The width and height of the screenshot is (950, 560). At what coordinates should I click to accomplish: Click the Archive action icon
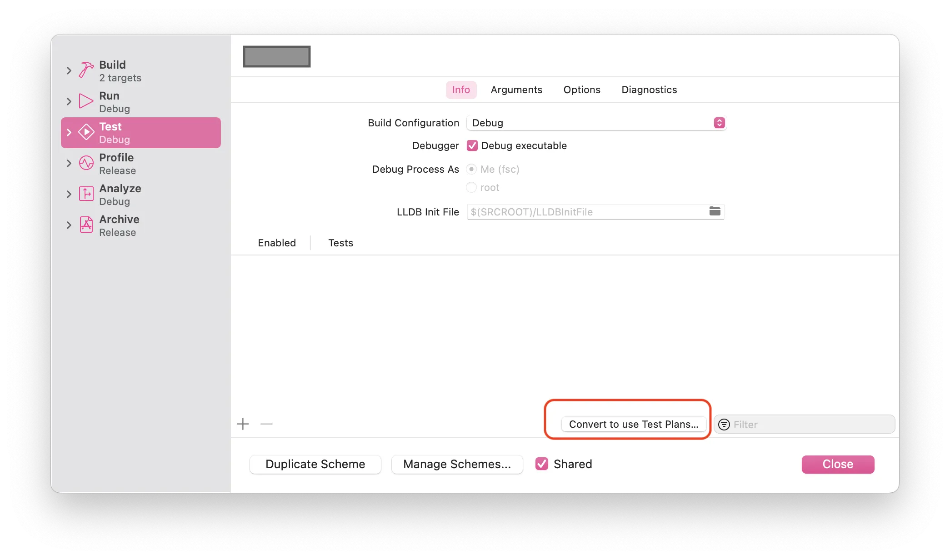click(86, 225)
